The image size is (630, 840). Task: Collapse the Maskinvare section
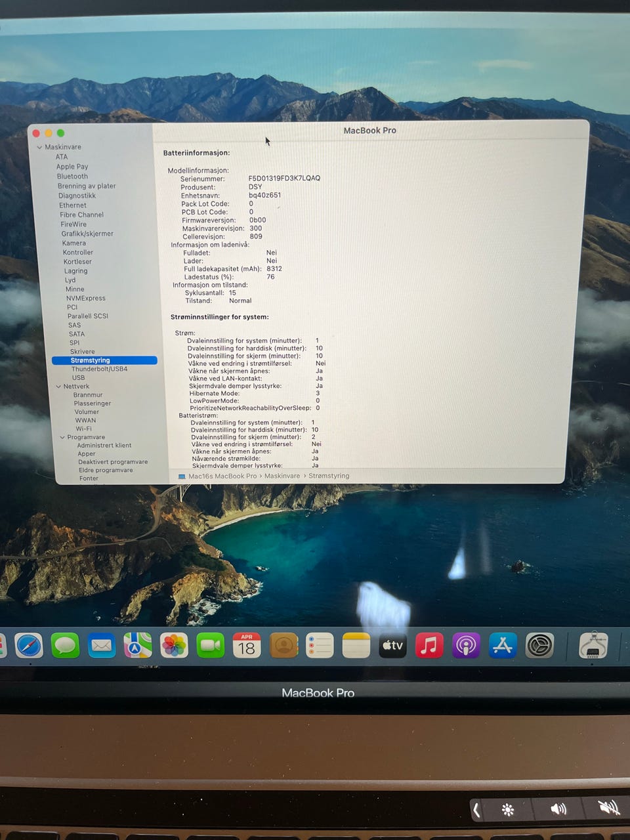click(x=39, y=148)
